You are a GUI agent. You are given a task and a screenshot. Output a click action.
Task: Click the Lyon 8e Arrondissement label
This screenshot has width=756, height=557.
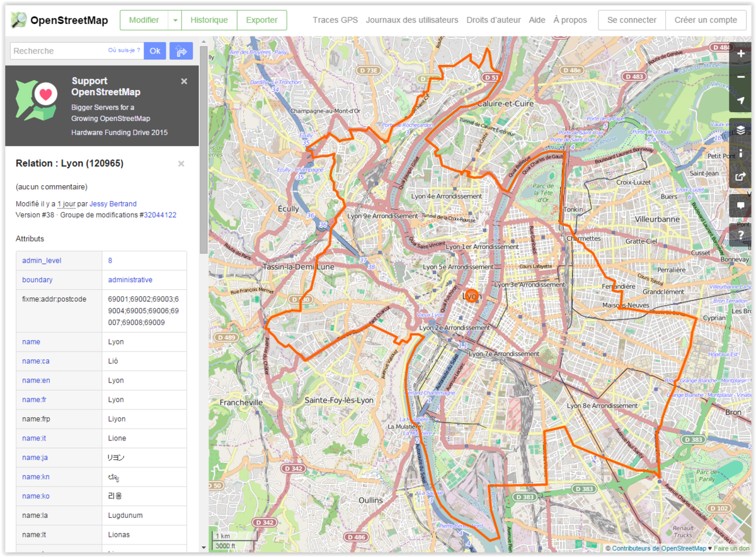coord(602,406)
